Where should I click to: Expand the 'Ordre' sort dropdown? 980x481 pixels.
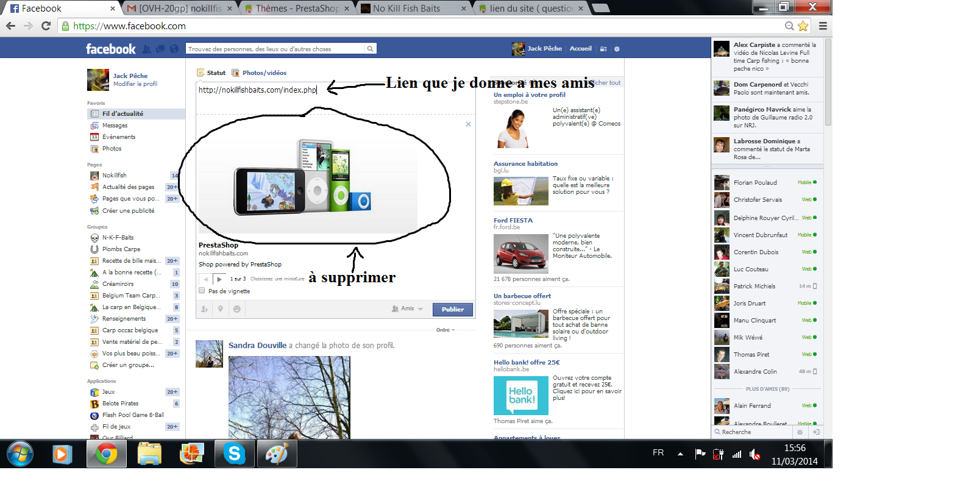click(x=446, y=330)
